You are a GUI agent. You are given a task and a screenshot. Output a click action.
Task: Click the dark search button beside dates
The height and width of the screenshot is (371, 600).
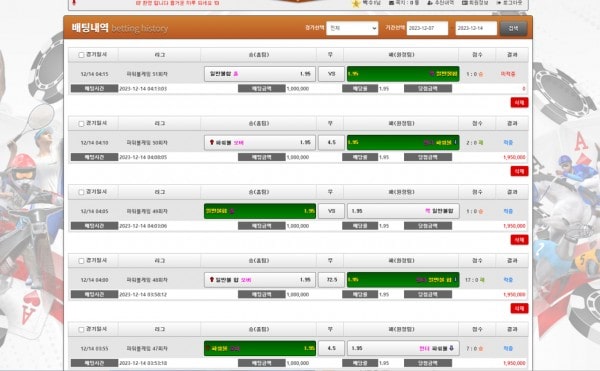513,28
